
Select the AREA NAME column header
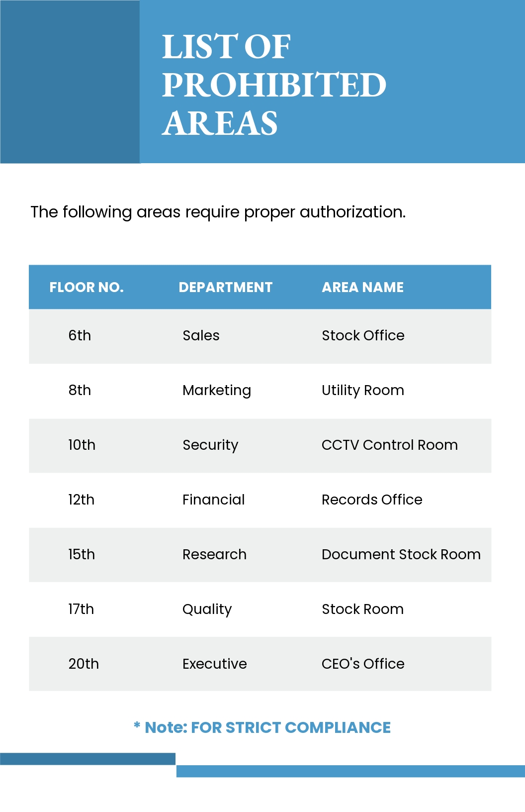[x=363, y=288]
